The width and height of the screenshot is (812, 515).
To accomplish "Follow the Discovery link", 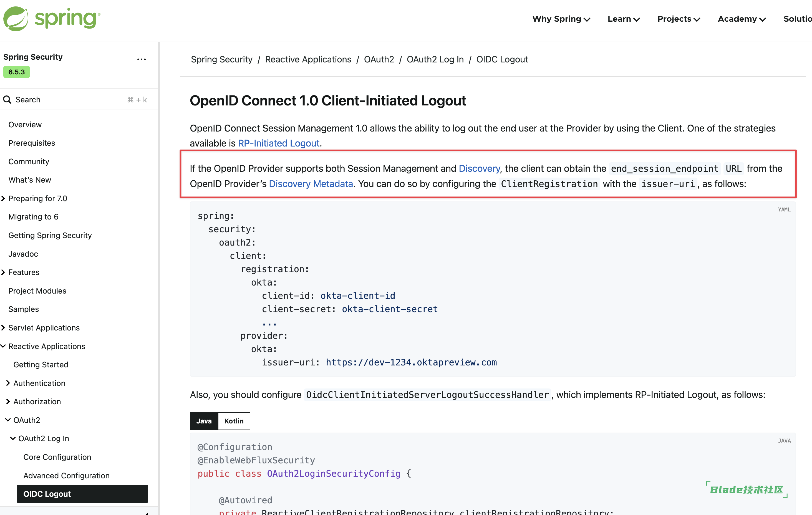I will pyautogui.click(x=479, y=168).
